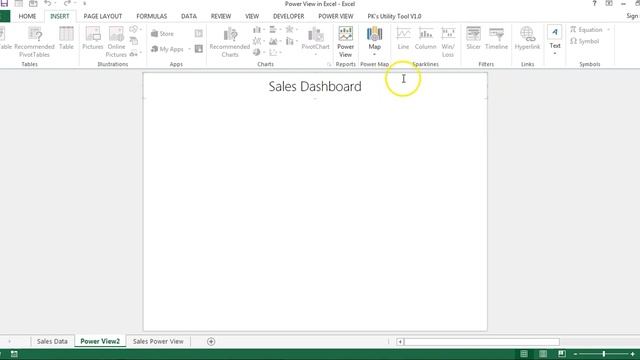Insert a Win/Loss sparkline
Viewport: 640px width, 360px height.
coord(448,42)
